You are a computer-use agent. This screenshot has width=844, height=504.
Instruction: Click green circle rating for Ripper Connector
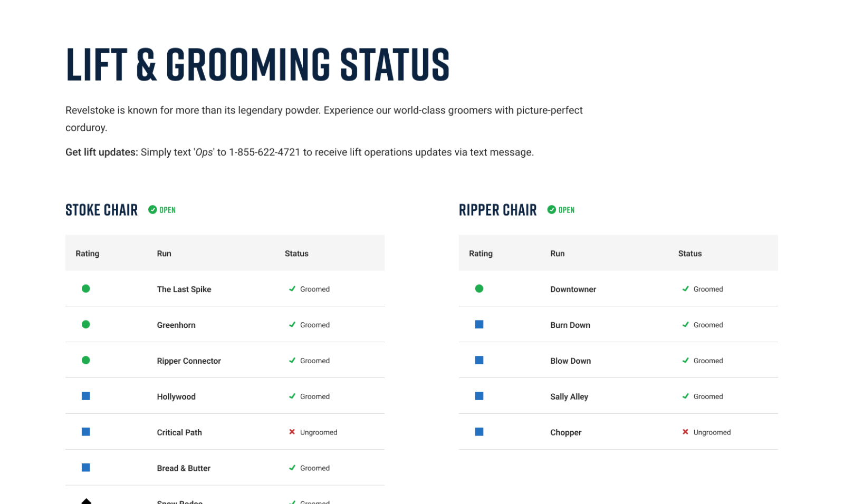click(x=86, y=360)
